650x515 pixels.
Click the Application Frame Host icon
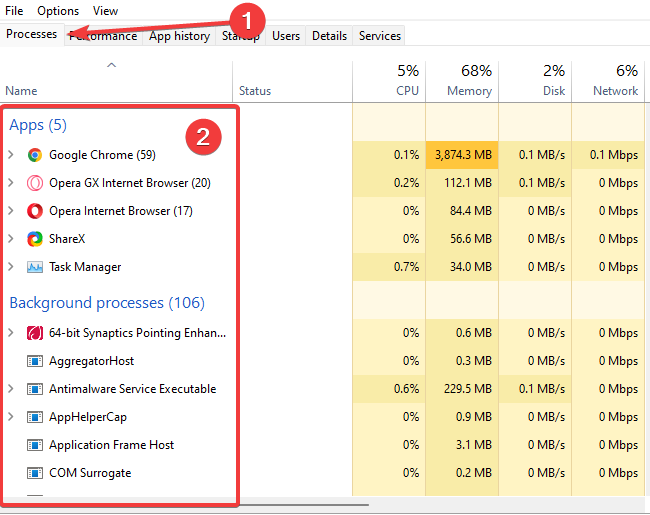[x=35, y=445]
